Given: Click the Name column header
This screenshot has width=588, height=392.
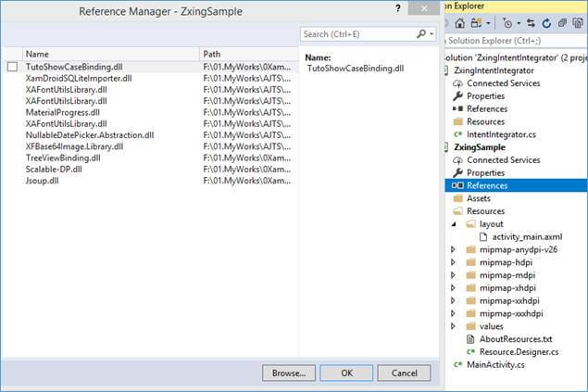Looking at the screenshot, I should pyautogui.click(x=110, y=54).
